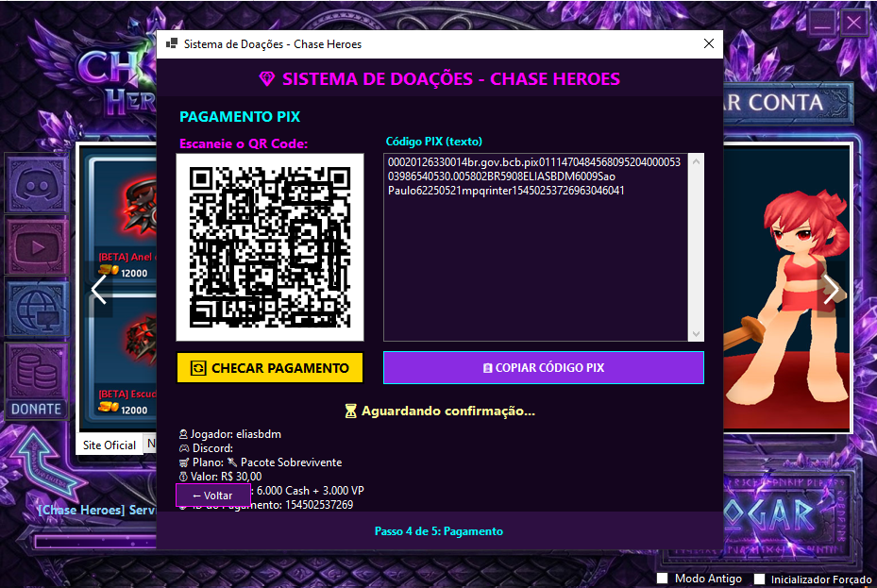Go back with the Voltar button
Viewport: 877px width, 588px height.
[x=213, y=496]
